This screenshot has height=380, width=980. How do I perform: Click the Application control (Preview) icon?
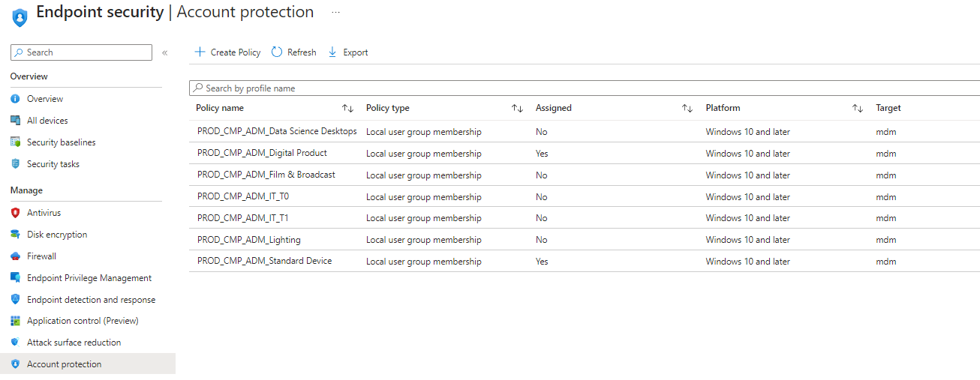click(15, 321)
